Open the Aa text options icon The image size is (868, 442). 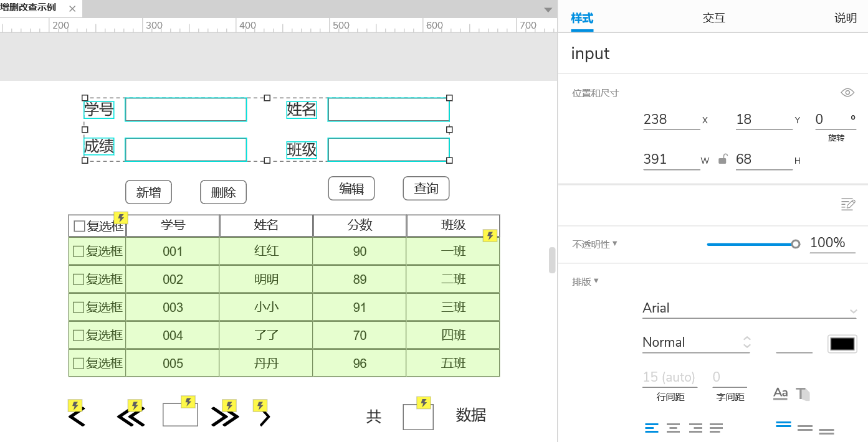(780, 393)
